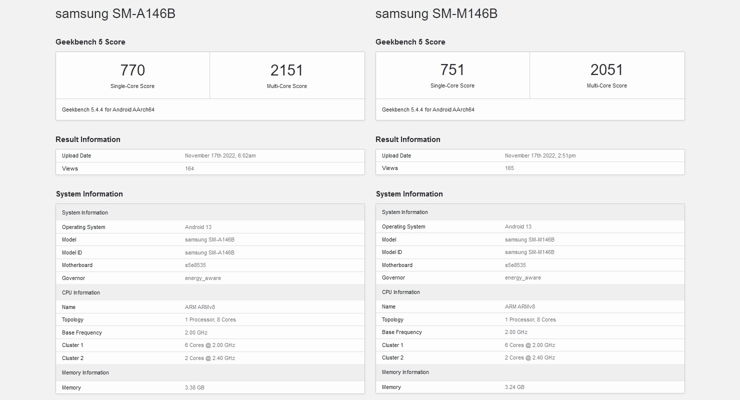
Task: Click the upload date value ending 6:02am
Action: coord(220,156)
